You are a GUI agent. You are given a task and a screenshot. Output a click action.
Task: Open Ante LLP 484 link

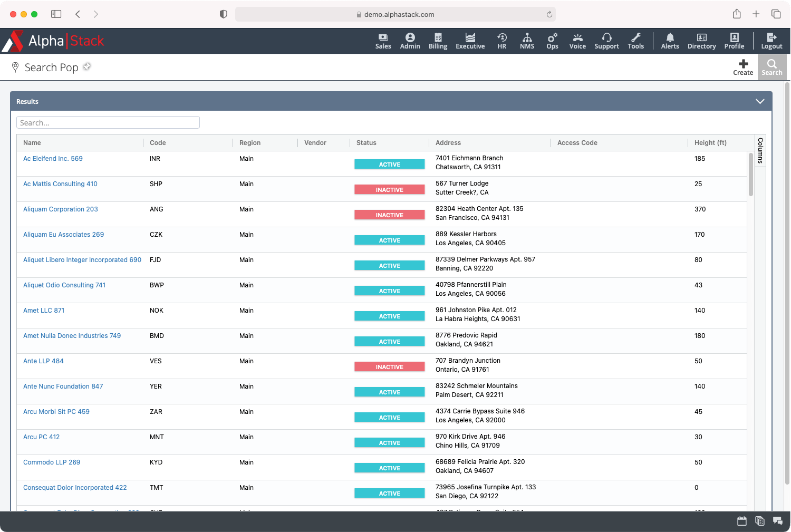click(43, 361)
